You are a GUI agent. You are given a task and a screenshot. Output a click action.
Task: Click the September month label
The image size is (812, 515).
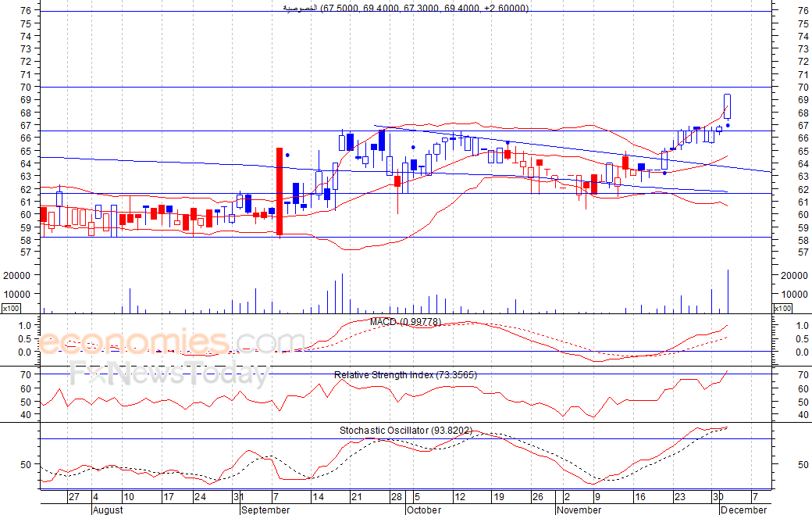point(265,510)
